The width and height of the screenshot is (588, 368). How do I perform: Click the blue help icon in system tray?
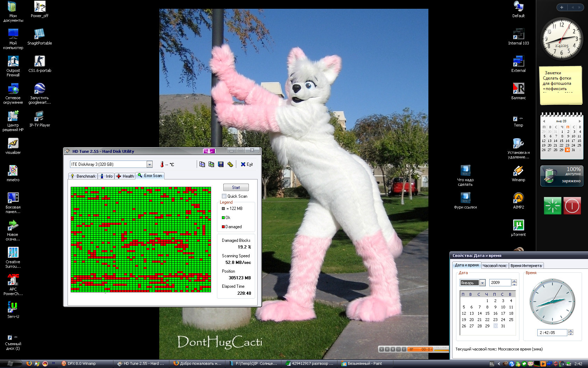(x=512, y=364)
